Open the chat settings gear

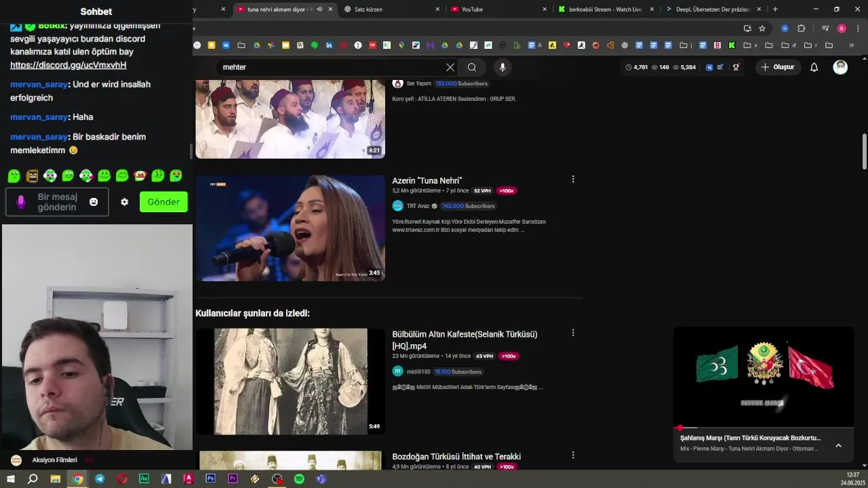pyautogui.click(x=124, y=202)
